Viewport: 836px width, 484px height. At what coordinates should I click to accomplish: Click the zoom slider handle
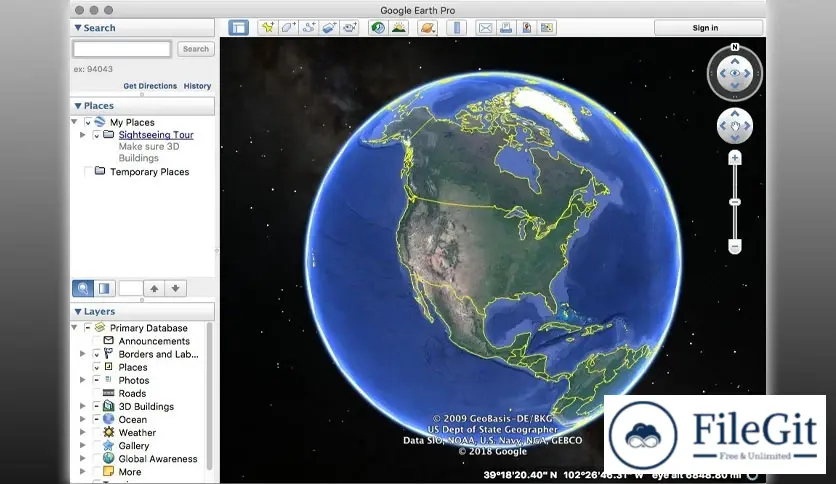[735, 202]
